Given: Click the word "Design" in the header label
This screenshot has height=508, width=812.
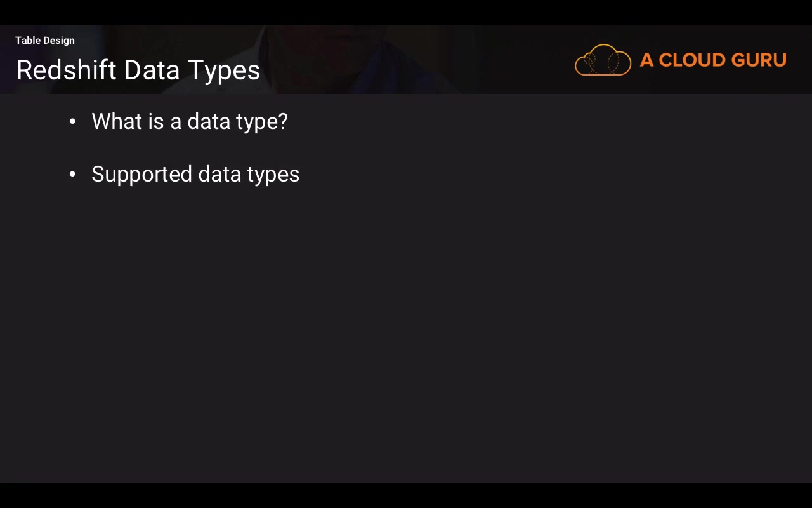Looking at the screenshot, I should tap(59, 41).
